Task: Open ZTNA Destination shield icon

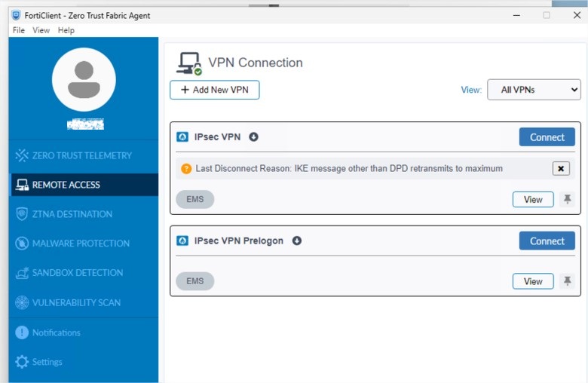Action: coord(22,214)
